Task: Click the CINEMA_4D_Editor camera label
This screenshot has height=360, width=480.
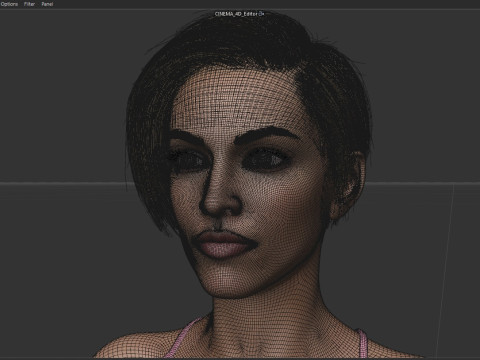Action: 236,14
